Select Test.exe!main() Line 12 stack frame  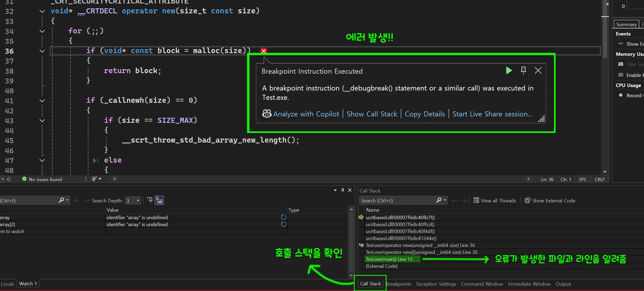[389, 259]
